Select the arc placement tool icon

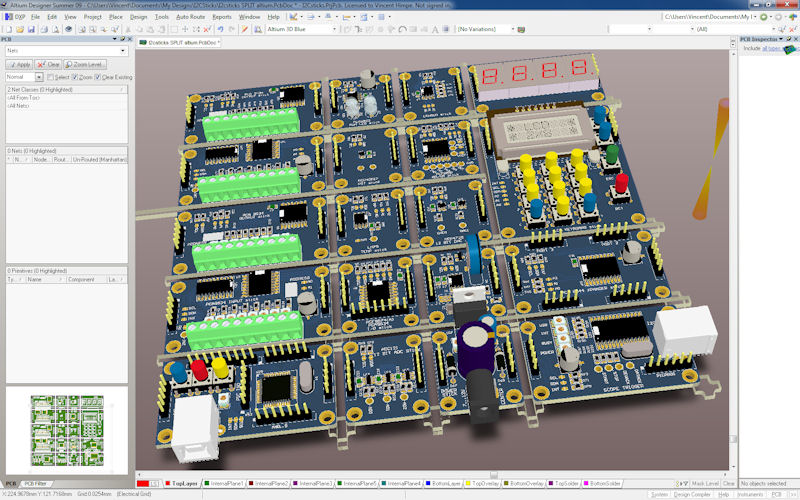403,30
